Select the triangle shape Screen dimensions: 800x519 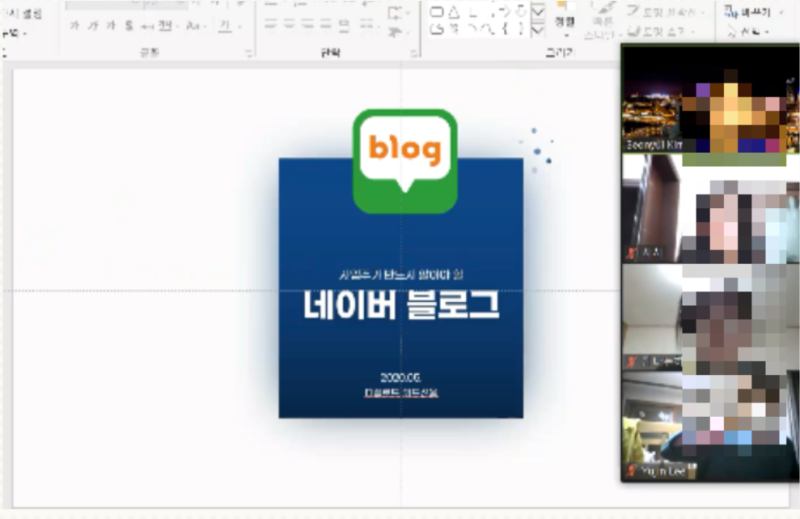click(454, 12)
